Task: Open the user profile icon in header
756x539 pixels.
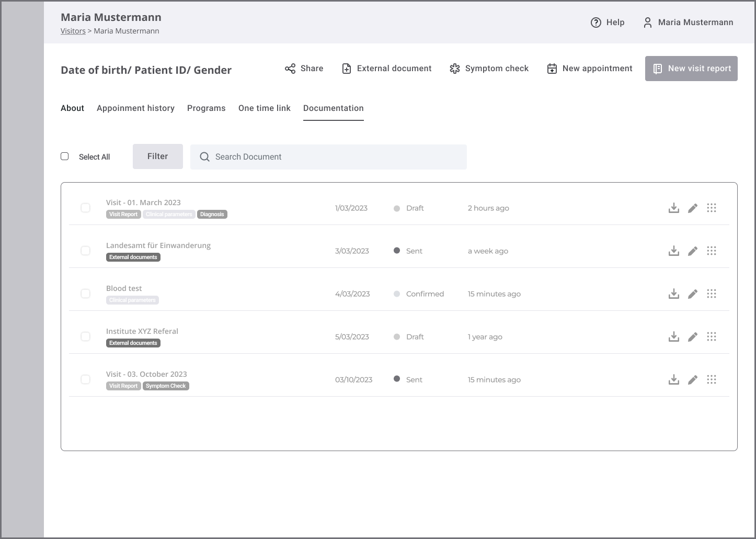Action: (x=648, y=23)
